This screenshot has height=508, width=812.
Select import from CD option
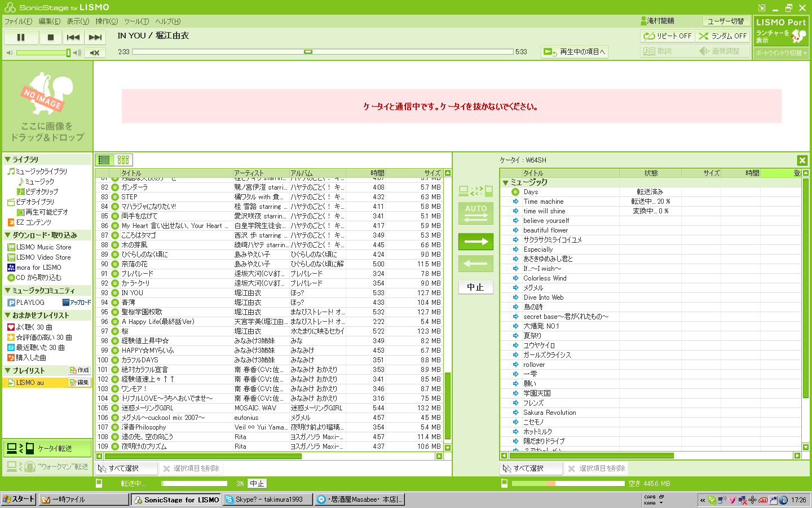click(34, 278)
